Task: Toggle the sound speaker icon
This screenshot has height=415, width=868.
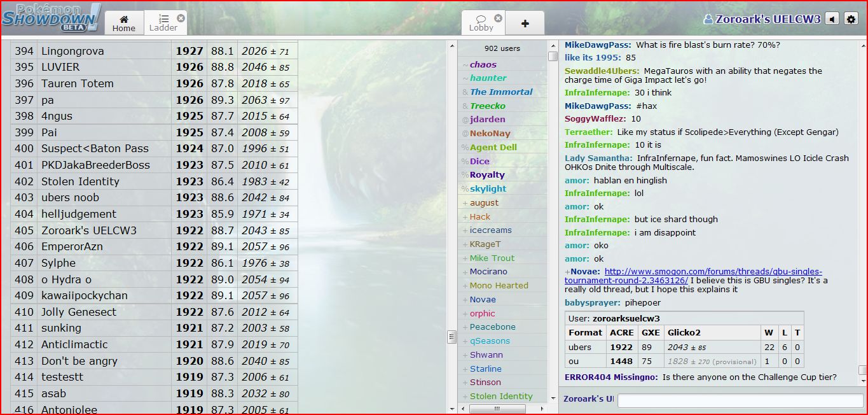Action: coord(832,19)
